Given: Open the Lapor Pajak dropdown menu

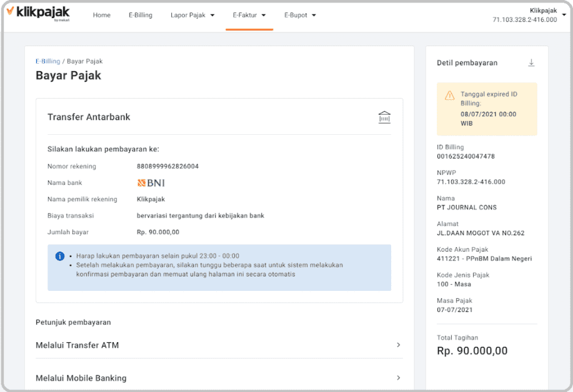Looking at the screenshot, I should tap(192, 15).
